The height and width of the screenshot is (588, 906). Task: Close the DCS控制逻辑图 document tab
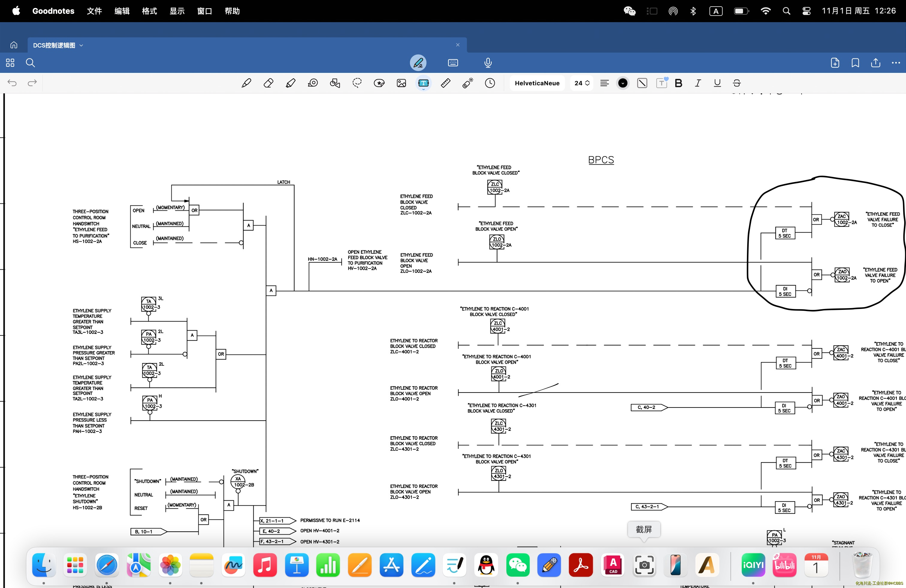pos(457,45)
